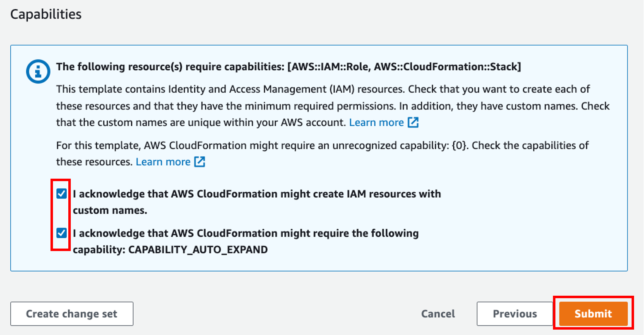644x335 pixels.
Task: Click external link icon after unrecognized capability text
Action: point(200,162)
